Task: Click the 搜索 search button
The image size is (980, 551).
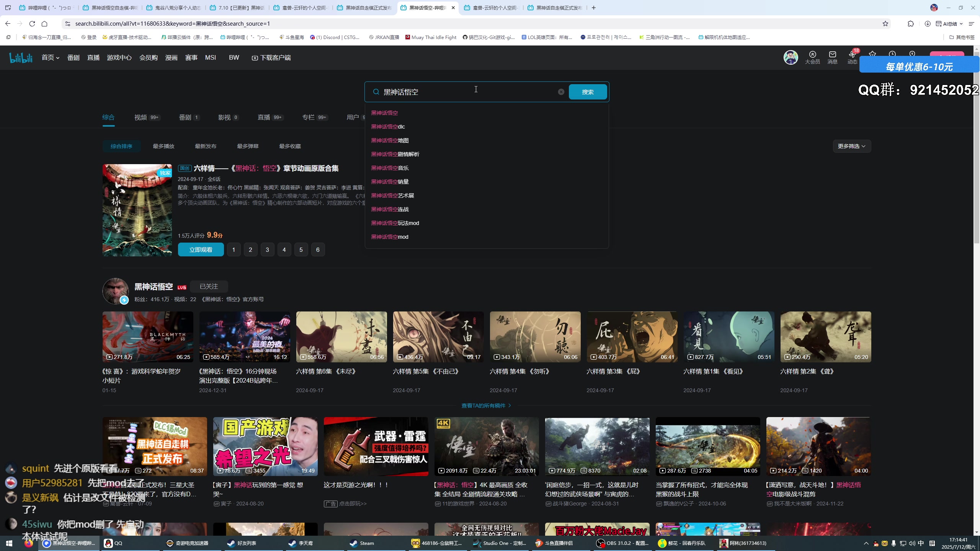Action: click(x=588, y=92)
